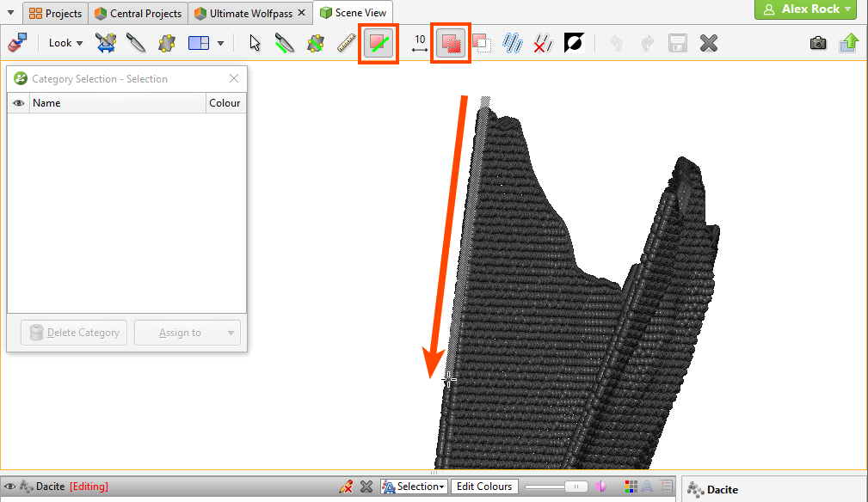Image resolution: width=868 pixels, height=502 pixels.
Task: Click the remove from selection icon
Action: (x=481, y=43)
